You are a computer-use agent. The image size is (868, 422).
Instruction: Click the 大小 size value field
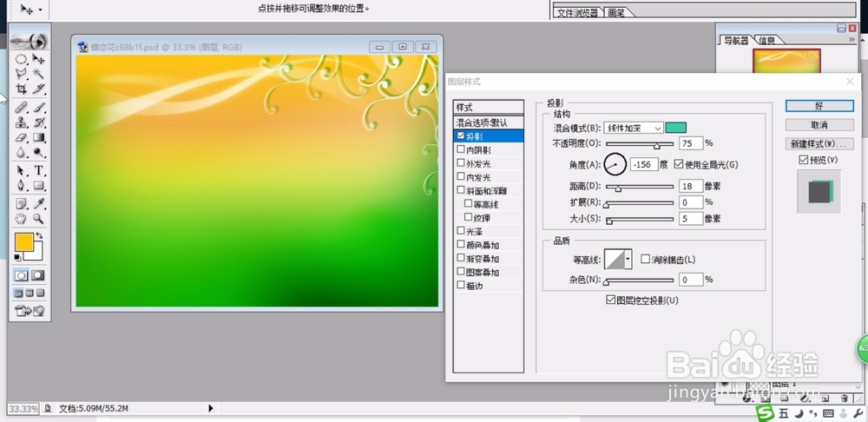[x=692, y=219]
